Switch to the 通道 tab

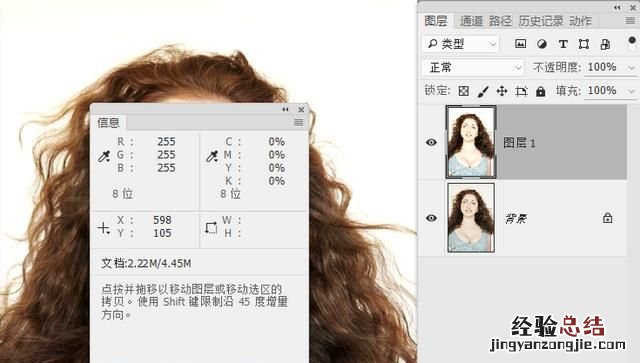471,21
